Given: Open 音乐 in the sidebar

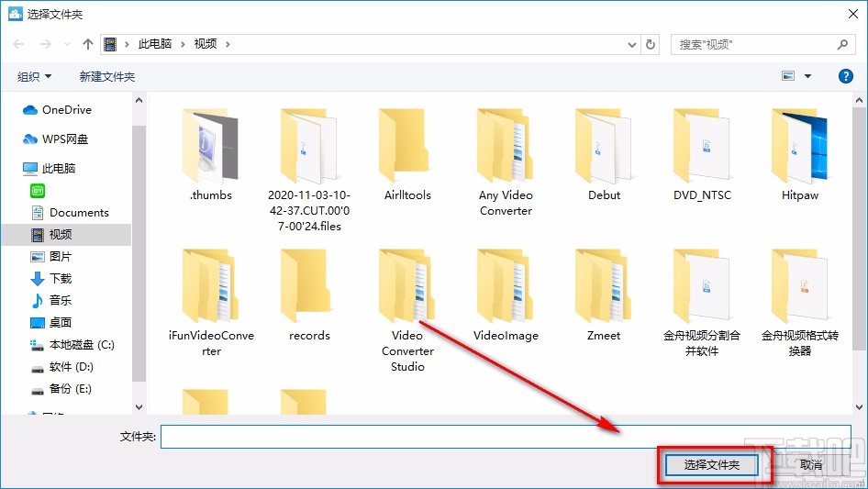Looking at the screenshot, I should [x=51, y=300].
